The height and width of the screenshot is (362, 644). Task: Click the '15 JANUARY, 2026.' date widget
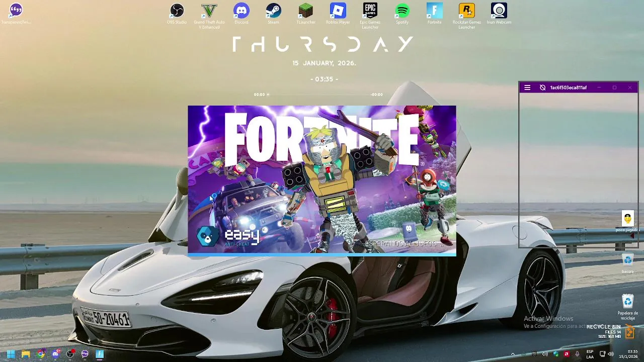324,63
